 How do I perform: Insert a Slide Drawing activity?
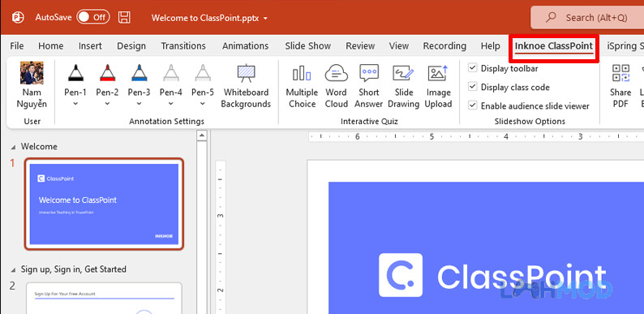click(403, 86)
